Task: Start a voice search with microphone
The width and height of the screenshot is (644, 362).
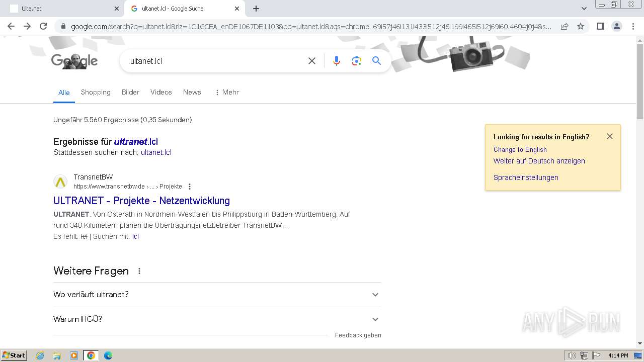Action: [x=337, y=61]
